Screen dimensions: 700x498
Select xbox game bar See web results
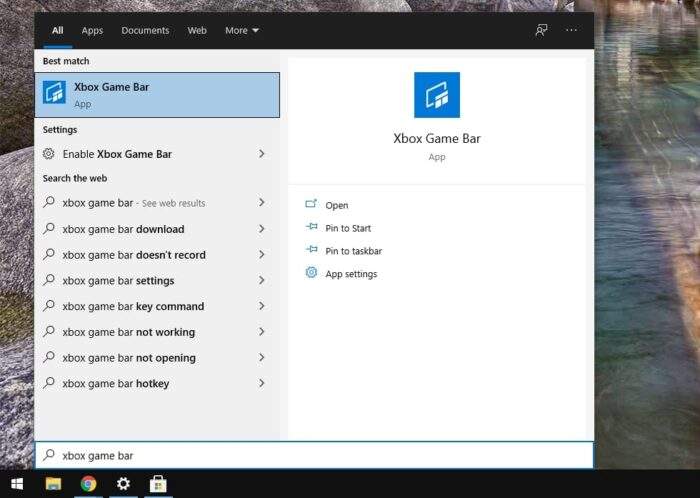click(x=157, y=203)
